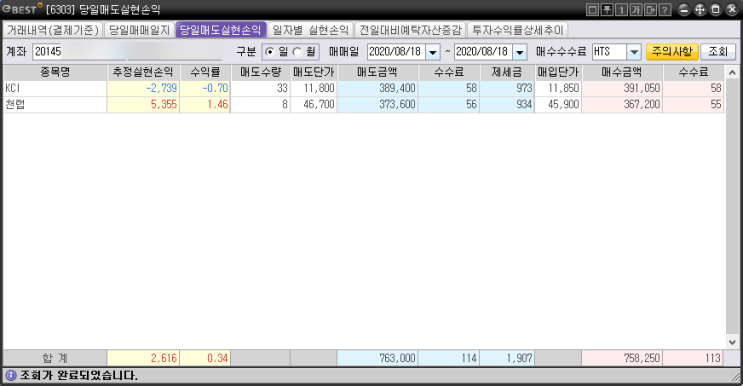The width and height of the screenshot is (743, 386).
Task: Select the 일 (daily) radio button
Action: 270,52
